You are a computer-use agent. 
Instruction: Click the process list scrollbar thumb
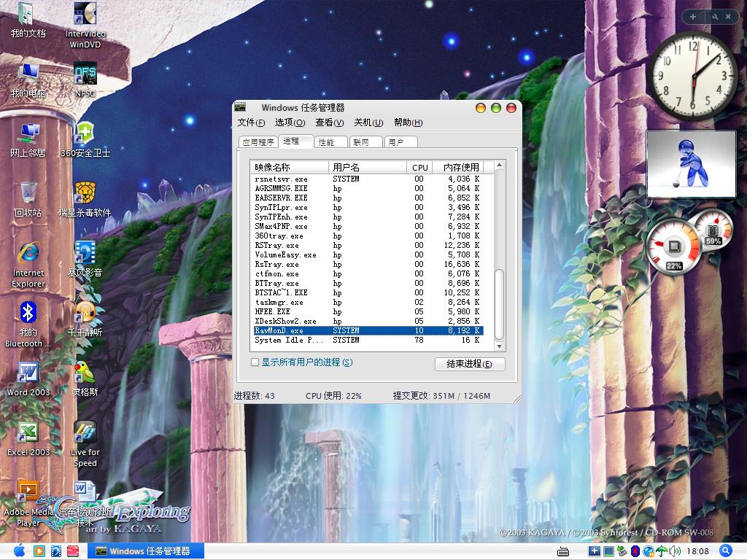(499, 304)
